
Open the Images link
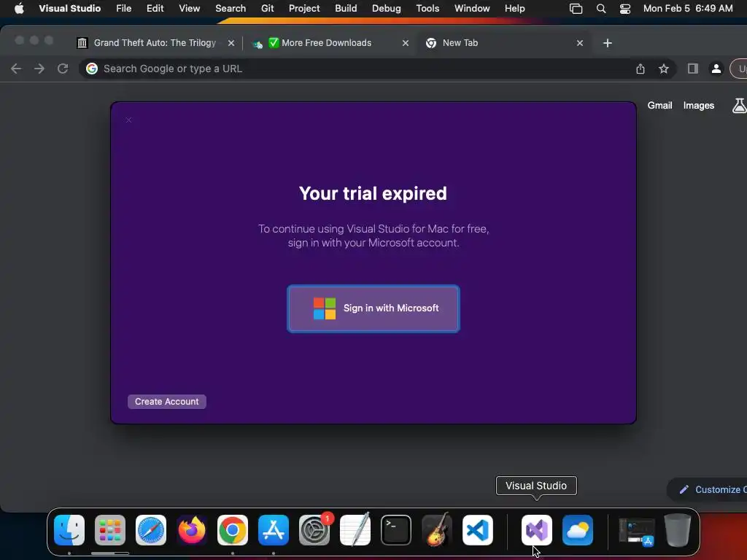(x=698, y=105)
